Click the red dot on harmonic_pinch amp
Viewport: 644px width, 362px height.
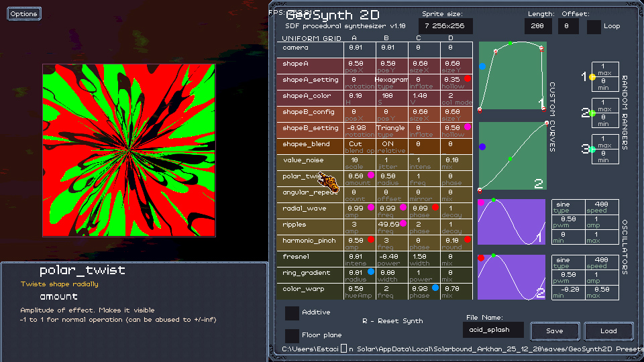coord(371,239)
